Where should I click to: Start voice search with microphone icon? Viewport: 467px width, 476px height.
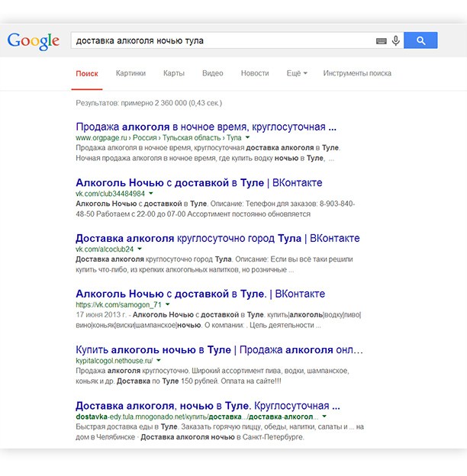395,41
